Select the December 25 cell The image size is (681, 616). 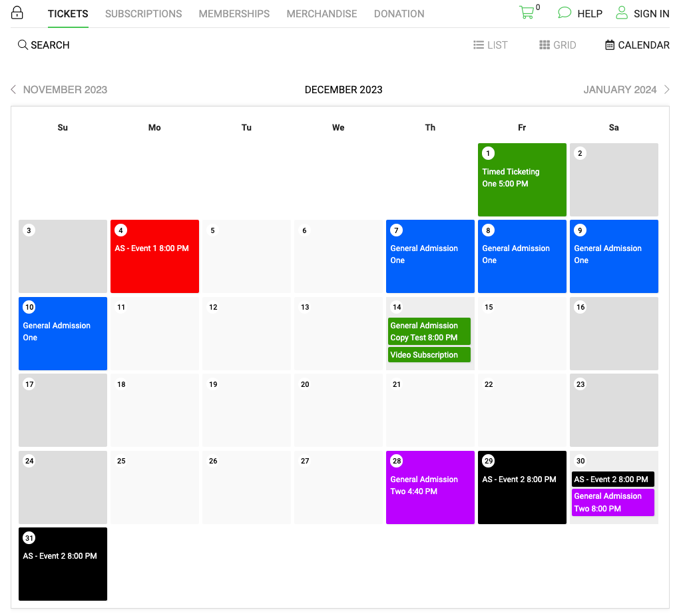tap(154, 487)
